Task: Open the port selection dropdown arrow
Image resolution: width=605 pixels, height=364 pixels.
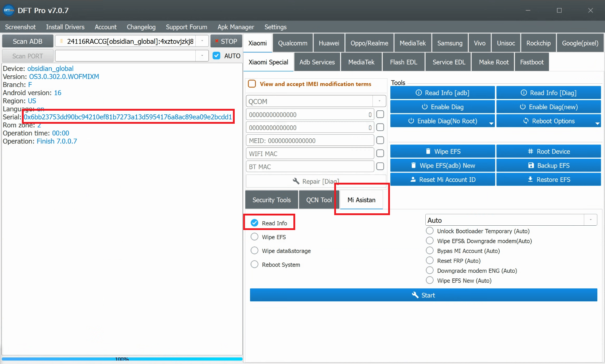Action: click(x=202, y=56)
